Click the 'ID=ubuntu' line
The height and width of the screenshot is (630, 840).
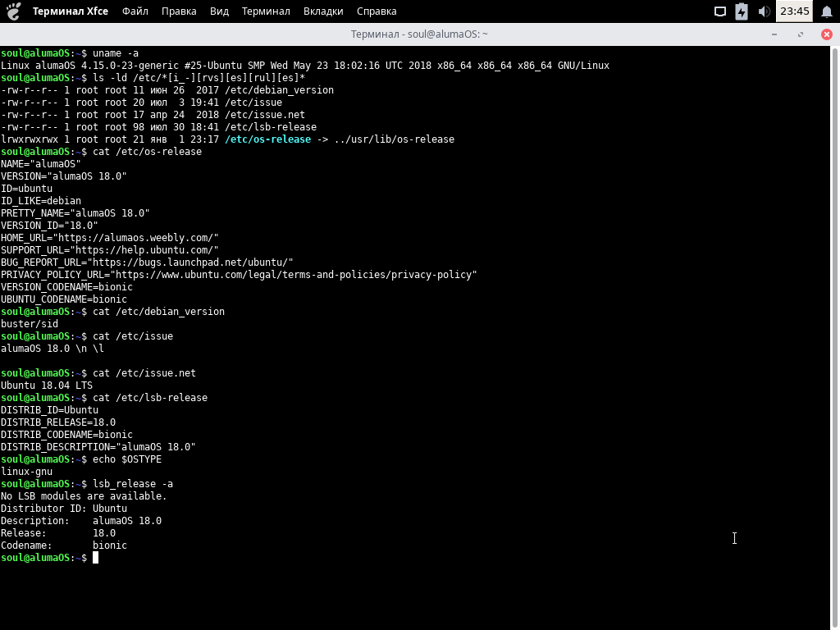click(27, 189)
